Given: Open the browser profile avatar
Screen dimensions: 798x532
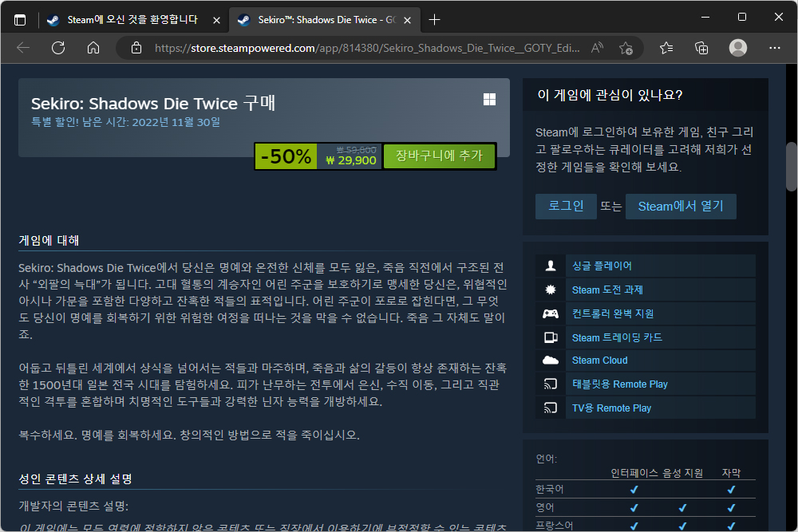Looking at the screenshot, I should [738, 48].
